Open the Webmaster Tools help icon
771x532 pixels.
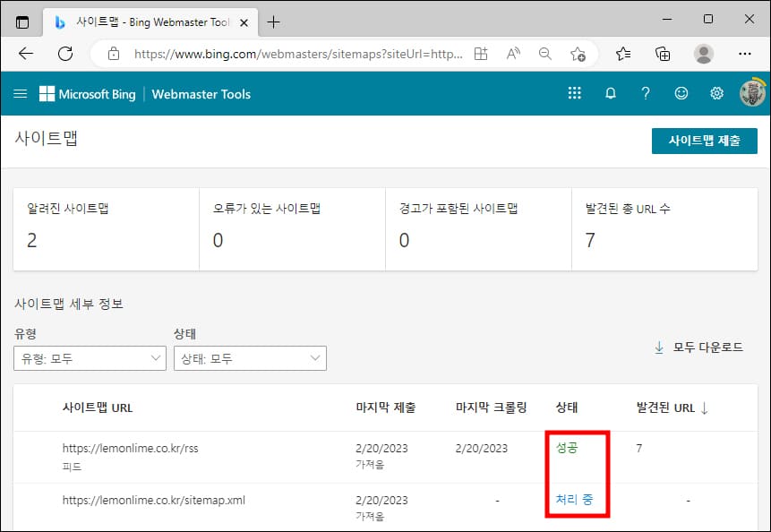pos(646,93)
